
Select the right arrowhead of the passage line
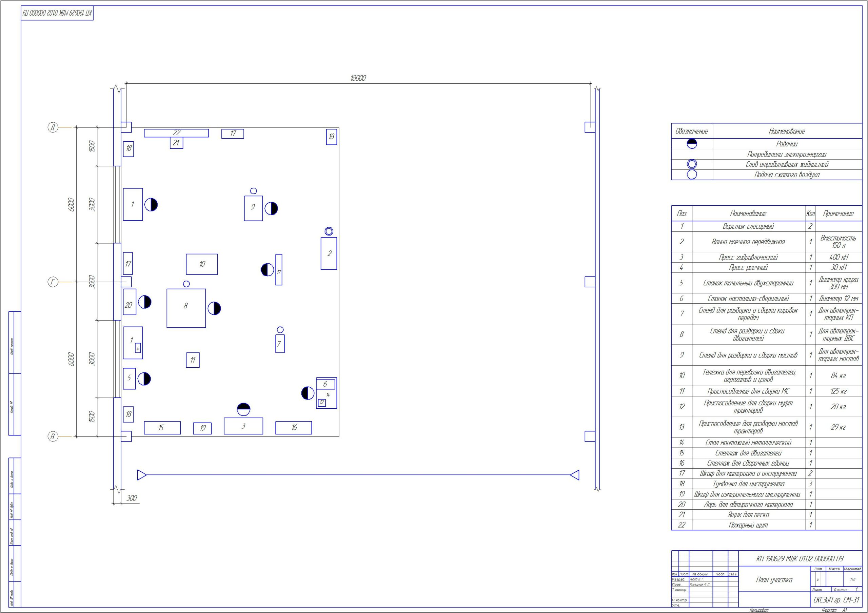pos(574,475)
